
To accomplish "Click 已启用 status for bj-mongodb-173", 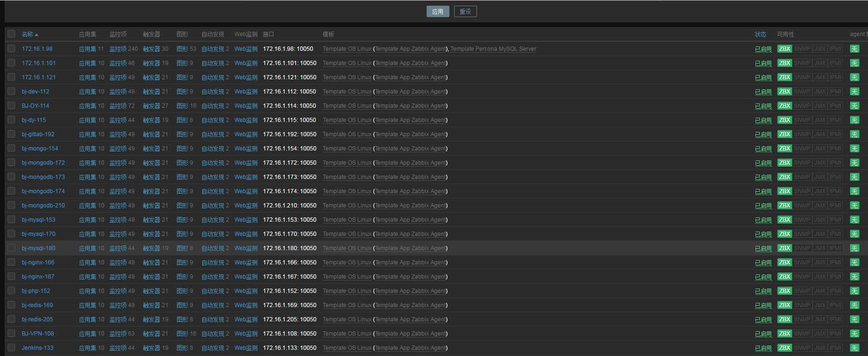I will click(x=763, y=177).
